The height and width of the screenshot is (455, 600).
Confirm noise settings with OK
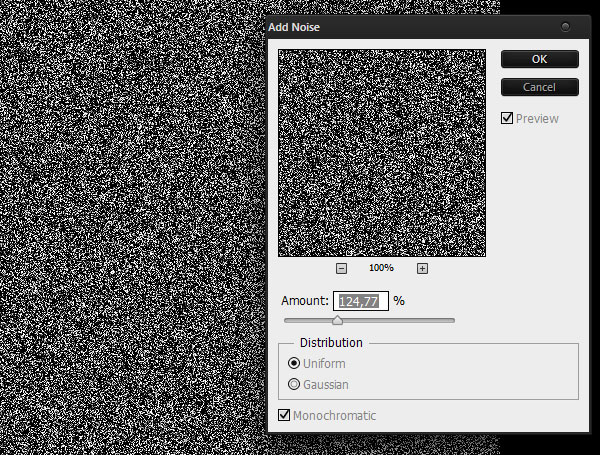[x=539, y=59]
